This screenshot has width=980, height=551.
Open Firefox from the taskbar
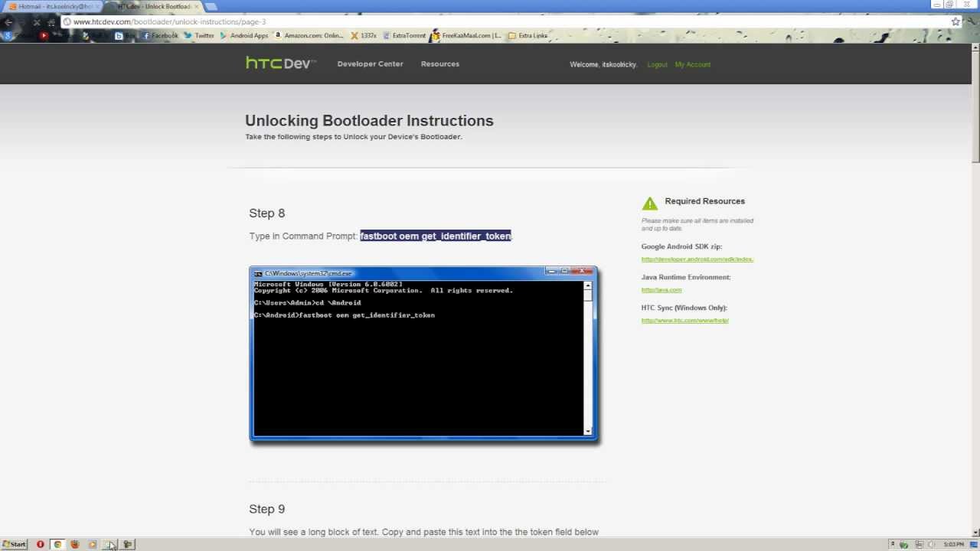click(x=75, y=544)
